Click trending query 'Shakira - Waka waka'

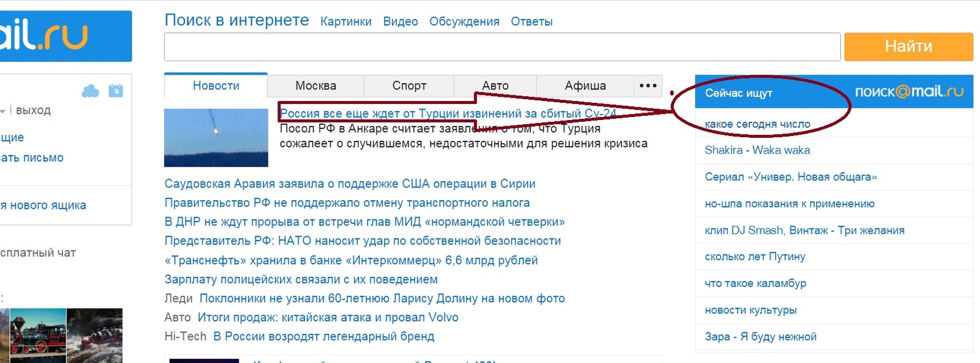[x=757, y=150]
